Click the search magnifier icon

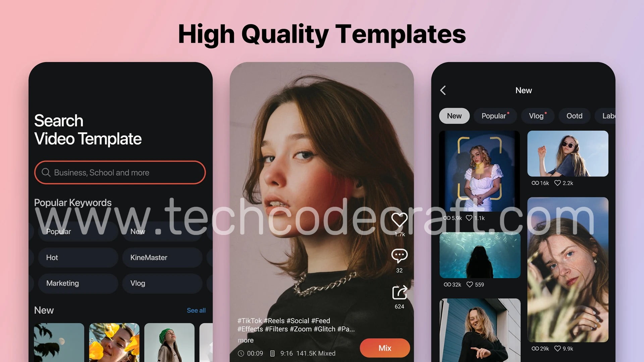point(46,172)
